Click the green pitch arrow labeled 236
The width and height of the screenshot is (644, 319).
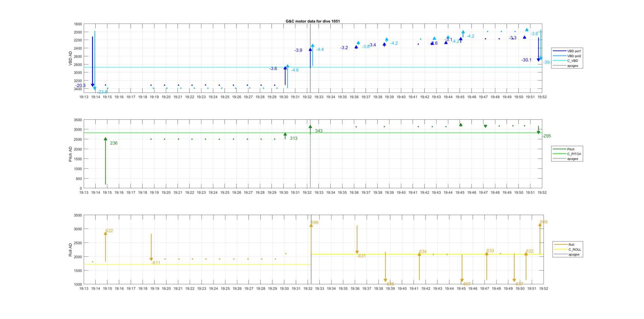coord(105,161)
